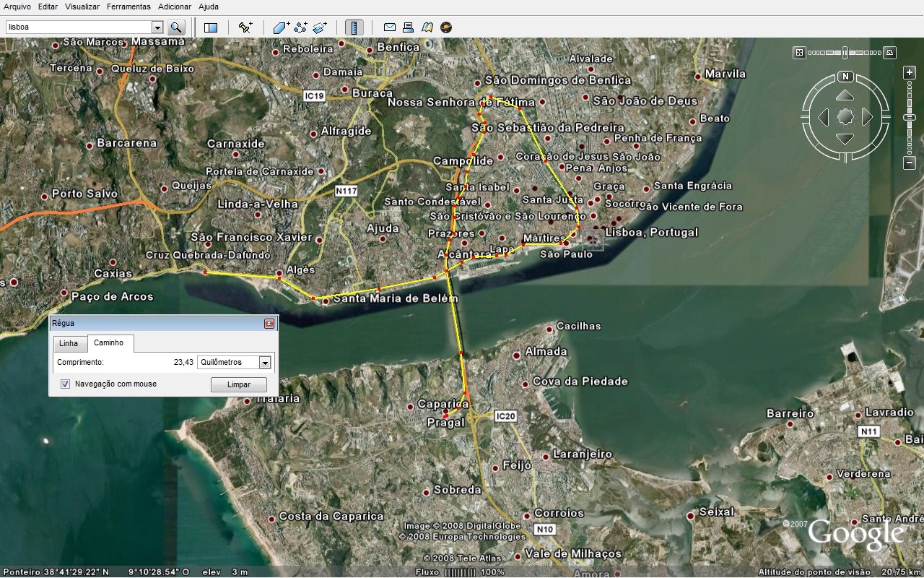This screenshot has height=578, width=924.
Task: Add a polygon with the toolbar icon
Action: 281,27
